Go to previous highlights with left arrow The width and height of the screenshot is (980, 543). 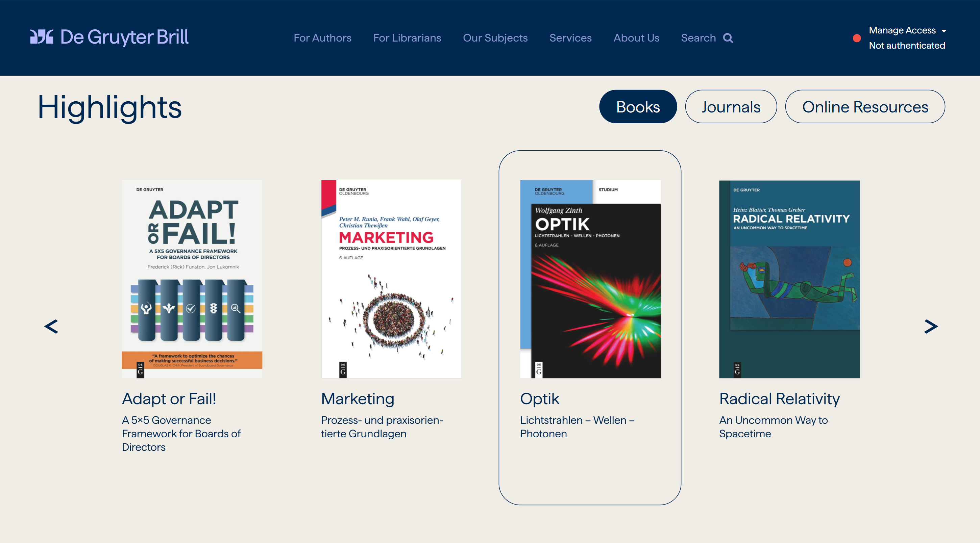pos(51,327)
